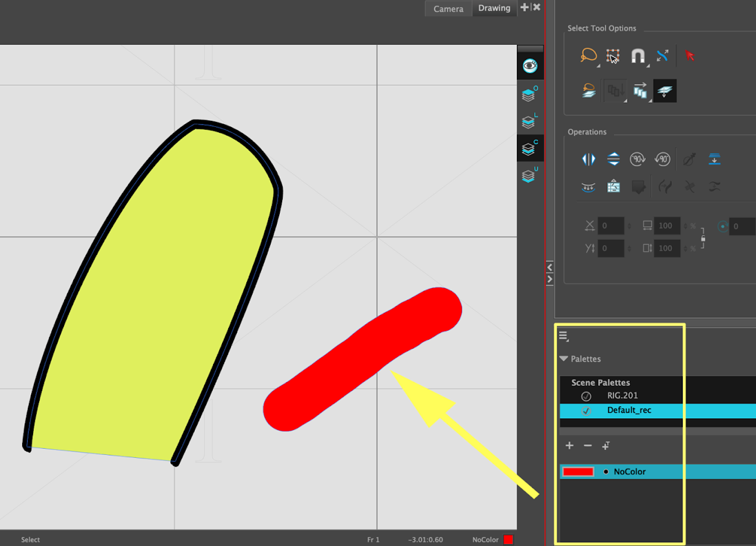Enable the Snap magnet option
Image resolution: width=756 pixels, height=546 pixels.
[638, 56]
